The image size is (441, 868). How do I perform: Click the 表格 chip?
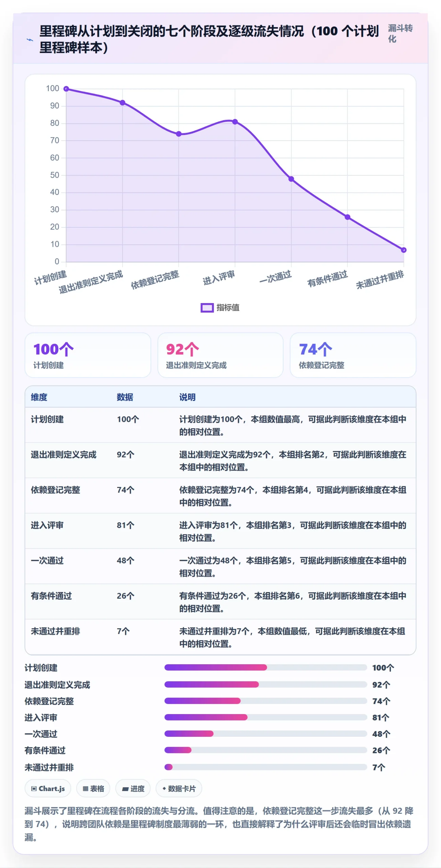pos(93,789)
